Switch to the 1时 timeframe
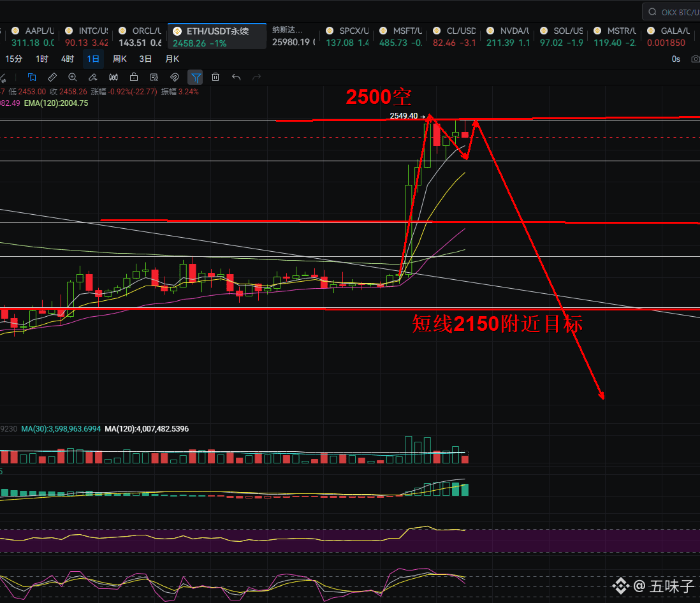Image resolution: width=700 pixels, height=603 pixels. 42,59
